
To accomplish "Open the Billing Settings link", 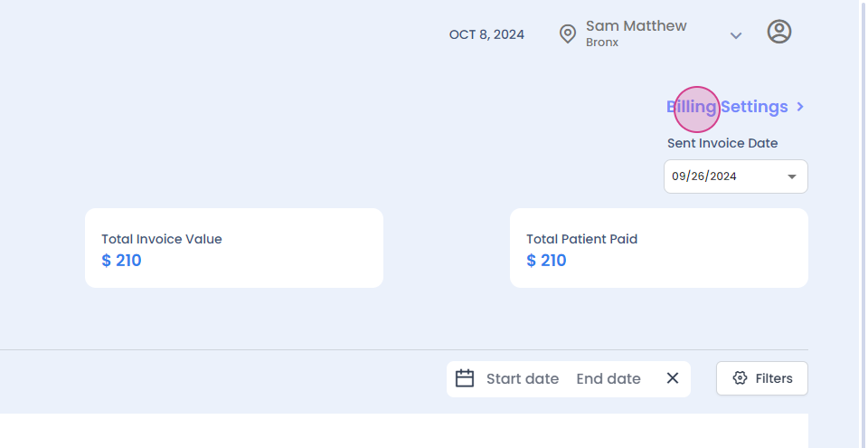I will pyautogui.click(x=728, y=107).
